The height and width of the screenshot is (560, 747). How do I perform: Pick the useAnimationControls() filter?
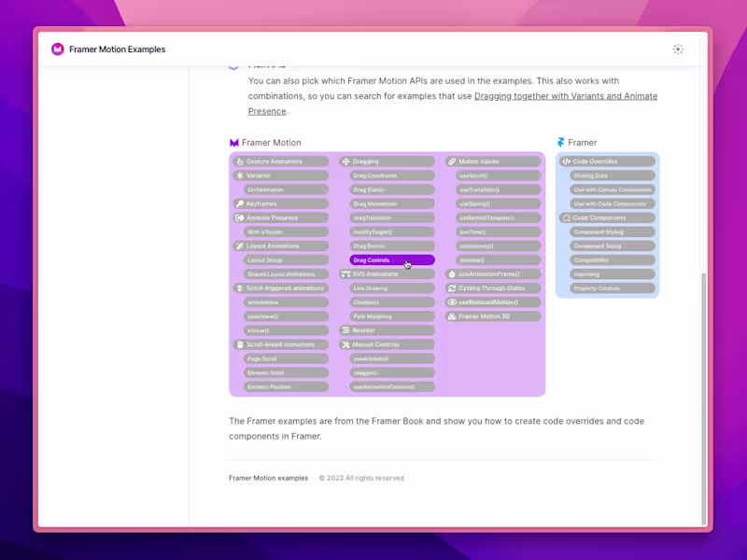click(x=392, y=386)
